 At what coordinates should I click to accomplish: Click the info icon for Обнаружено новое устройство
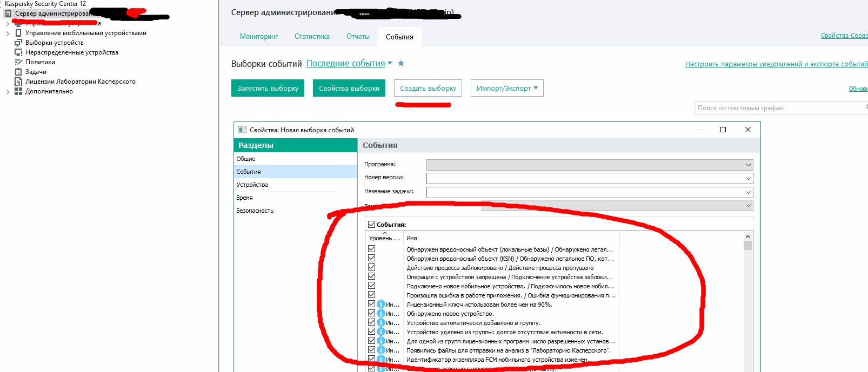click(381, 313)
